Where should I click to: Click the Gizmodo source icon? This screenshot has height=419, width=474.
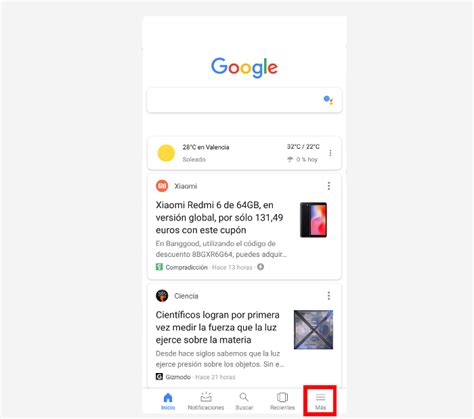tap(159, 377)
